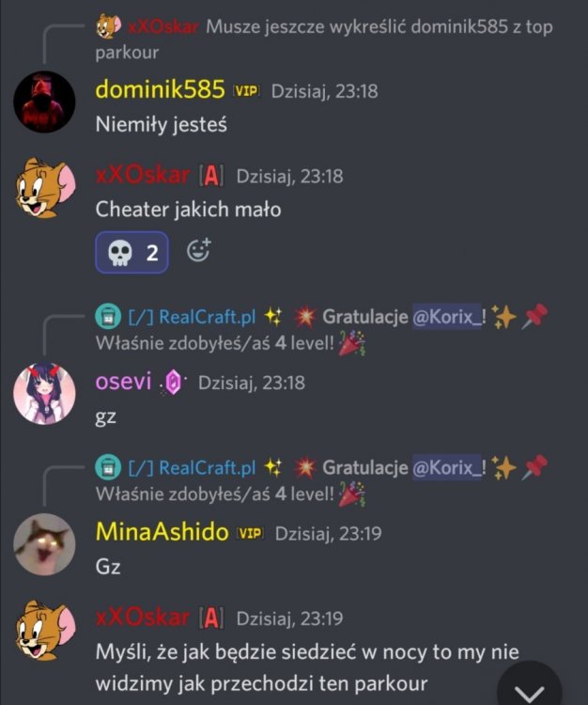
Task: Open dominik585's hooded avatar profile
Action: (44, 102)
